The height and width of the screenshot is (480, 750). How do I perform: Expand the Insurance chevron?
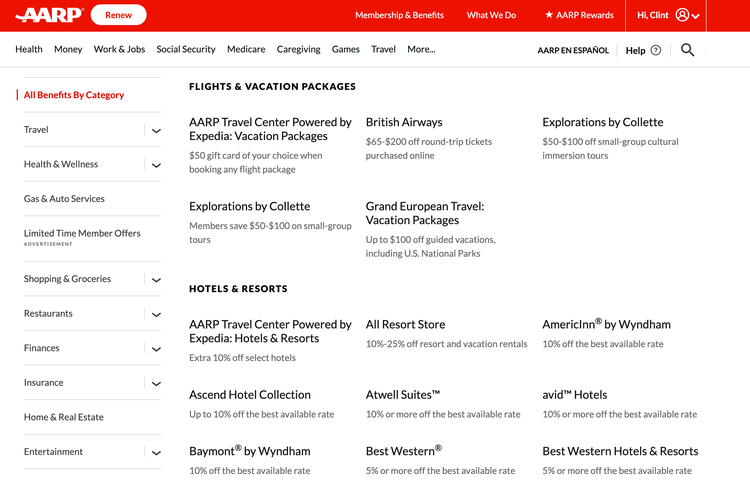point(156,383)
